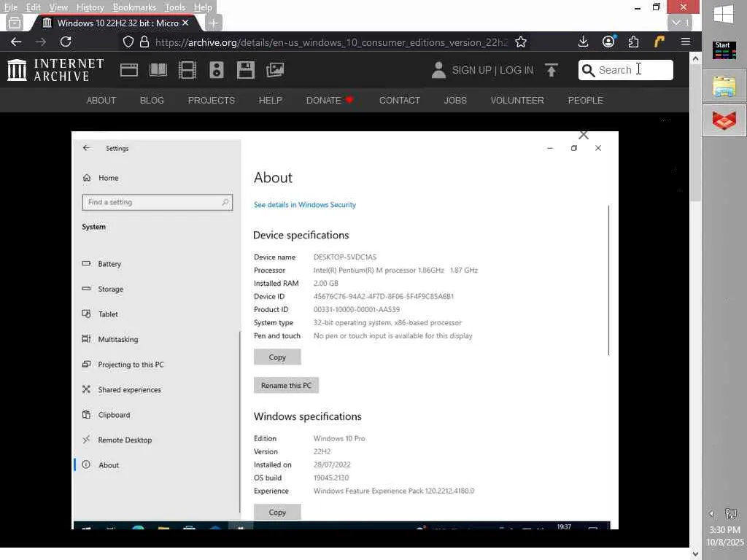The width and height of the screenshot is (747, 560).
Task: Click the tab overview icon left of tab
Action: tap(15, 23)
